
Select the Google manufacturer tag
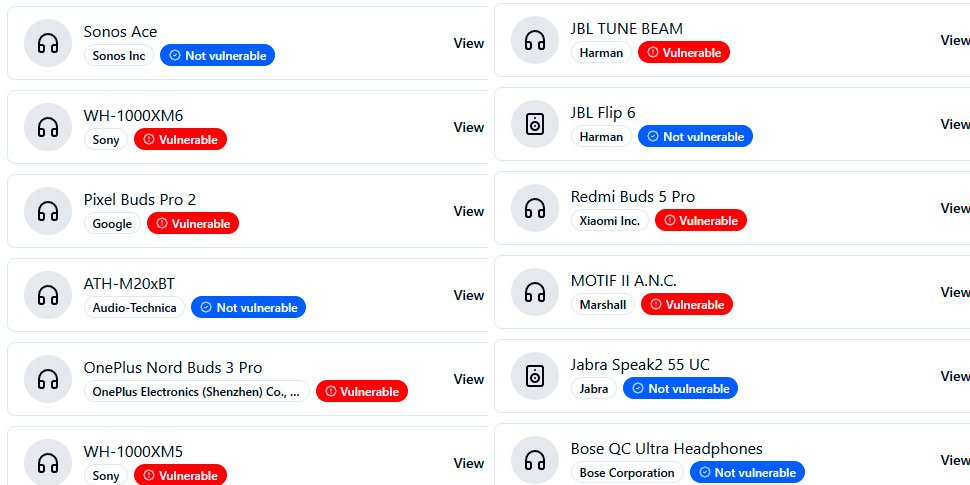[x=112, y=224]
